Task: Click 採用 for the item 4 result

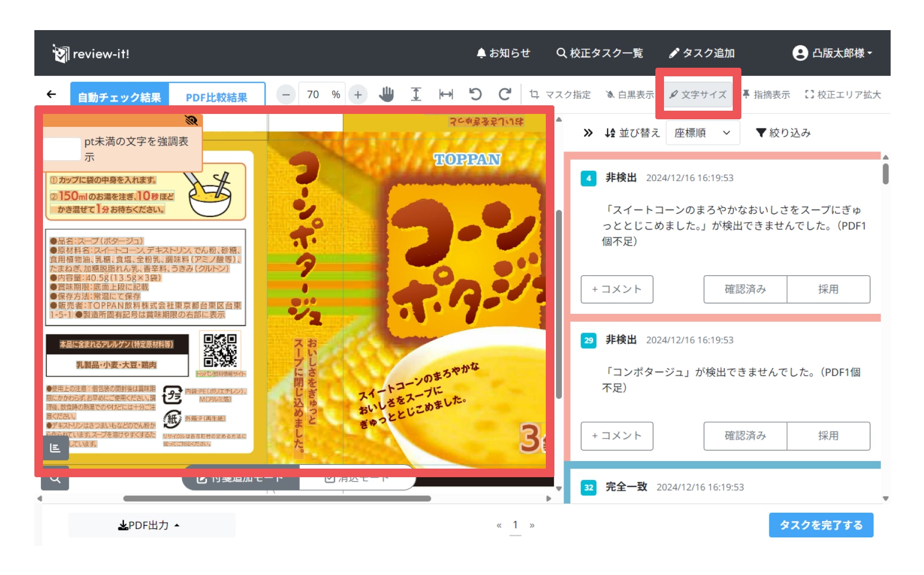Action: point(828,289)
